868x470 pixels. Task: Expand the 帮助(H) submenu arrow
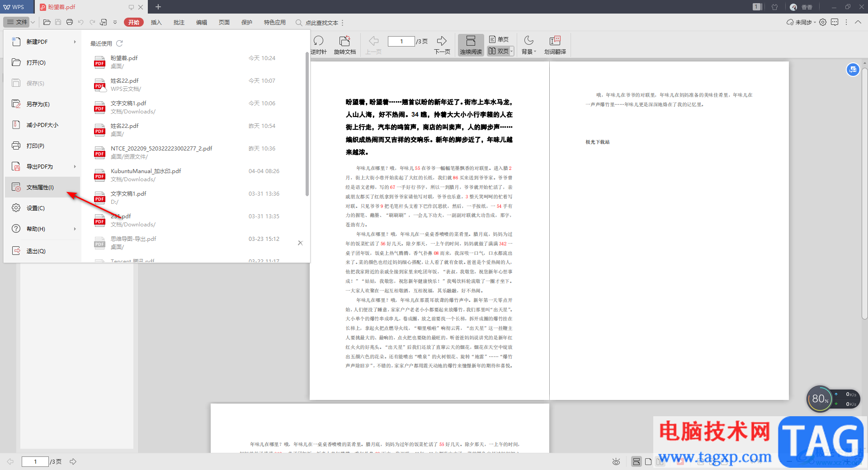coord(75,229)
